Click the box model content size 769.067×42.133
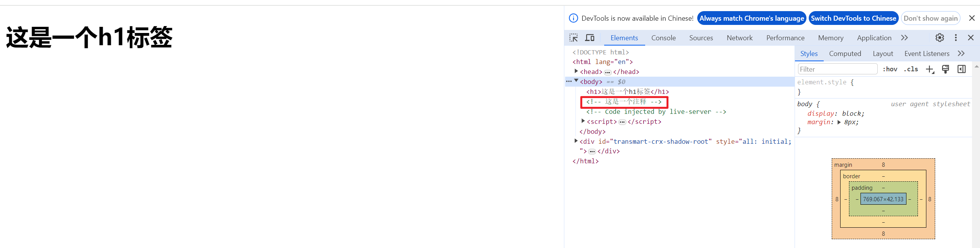This screenshot has height=248, width=980. click(883, 199)
